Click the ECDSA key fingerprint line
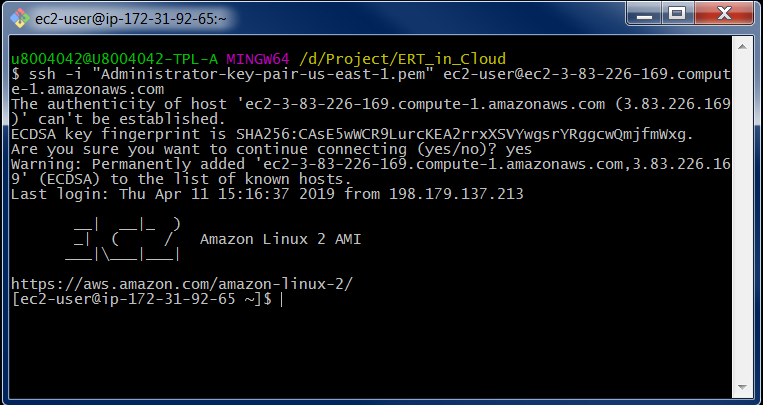The width and height of the screenshot is (763, 405). pyautogui.click(x=352, y=133)
